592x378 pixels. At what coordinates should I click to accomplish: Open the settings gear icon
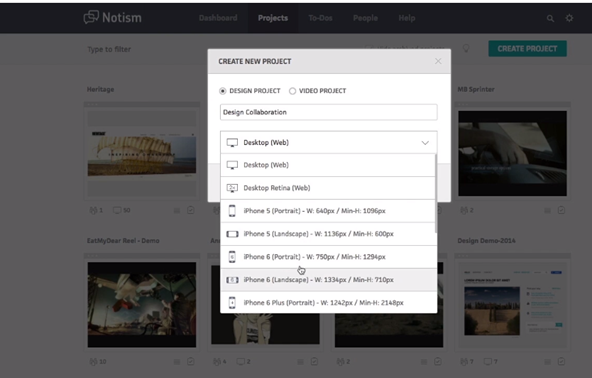pyautogui.click(x=569, y=18)
